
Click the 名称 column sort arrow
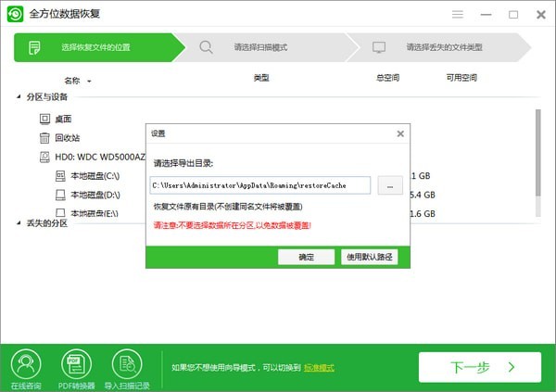tap(89, 82)
